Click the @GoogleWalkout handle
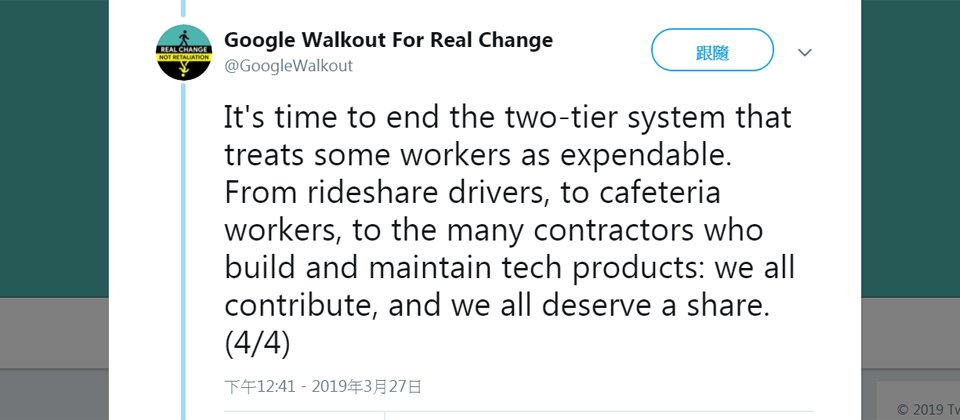 [288, 66]
